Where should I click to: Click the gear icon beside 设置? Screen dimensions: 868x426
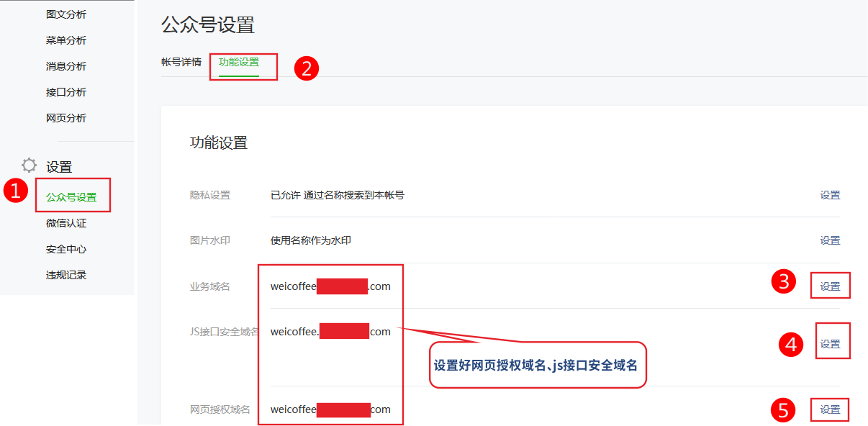[x=29, y=165]
